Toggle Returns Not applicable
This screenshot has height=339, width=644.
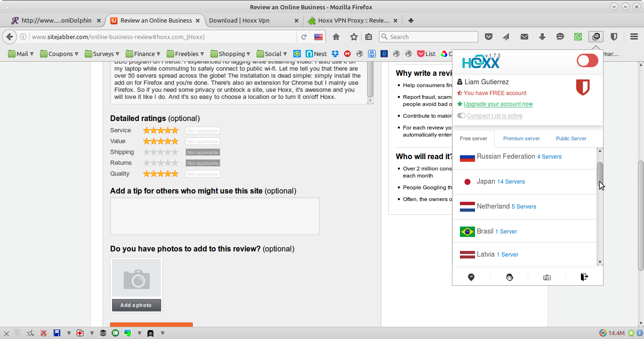202,163
